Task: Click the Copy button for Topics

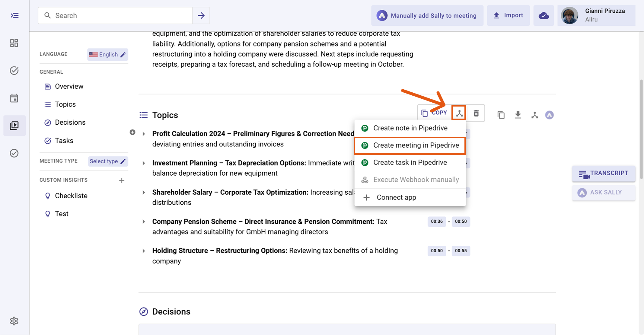Action: click(434, 113)
